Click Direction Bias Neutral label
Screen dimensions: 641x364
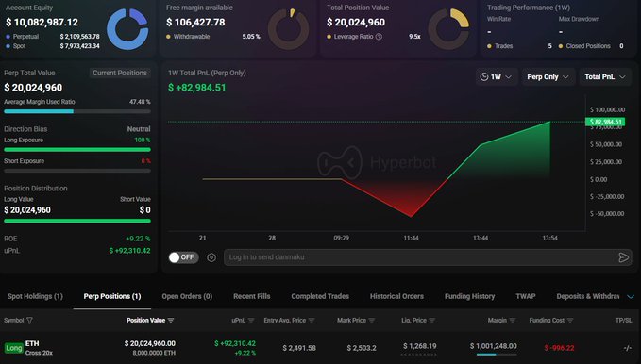[x=139, y=129]
